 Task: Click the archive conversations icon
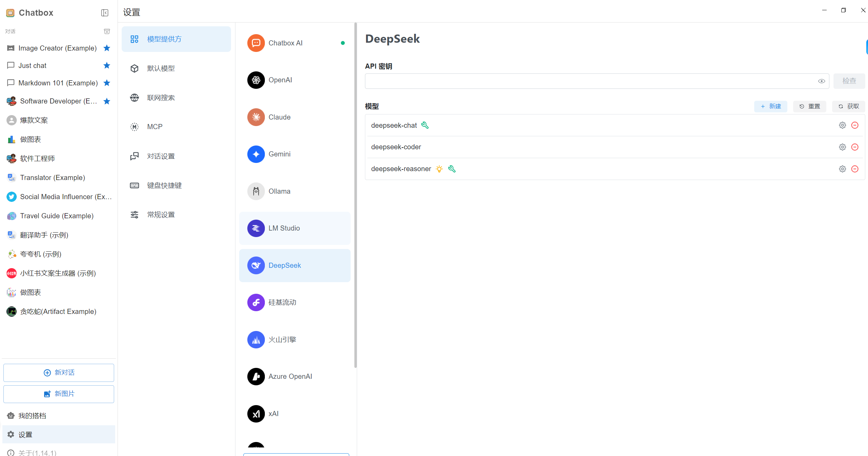coord(107,31)
